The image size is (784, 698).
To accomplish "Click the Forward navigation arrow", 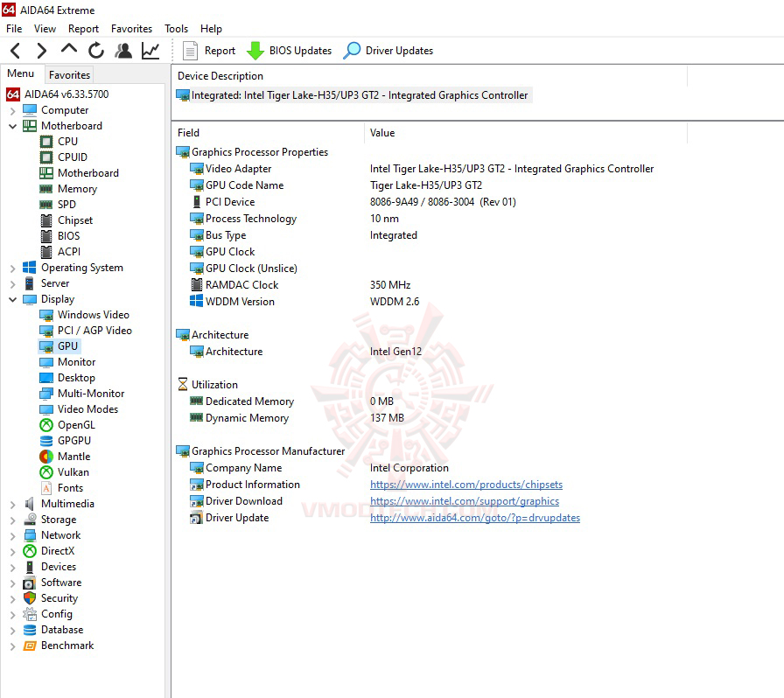I will coord(41,51).
